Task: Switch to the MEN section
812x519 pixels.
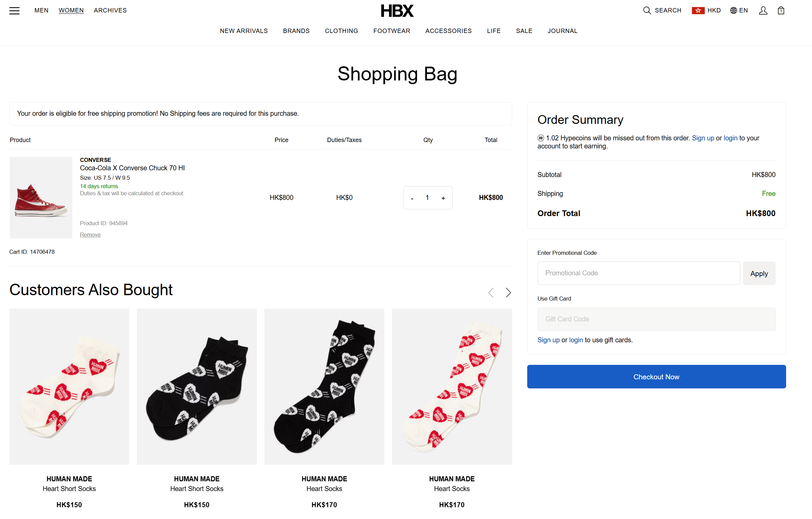Action: [41, 10]
